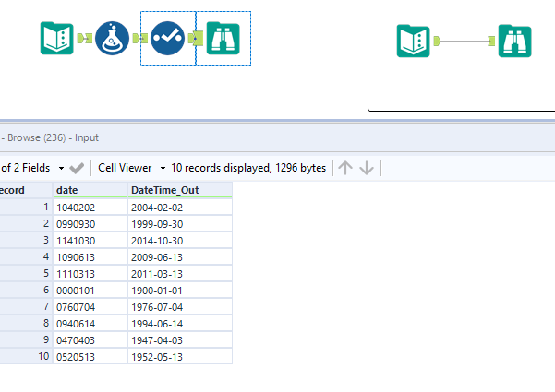The image size is (555, 392).
Task: Go to next record with down arrow
Action: (x=367, y=168)
